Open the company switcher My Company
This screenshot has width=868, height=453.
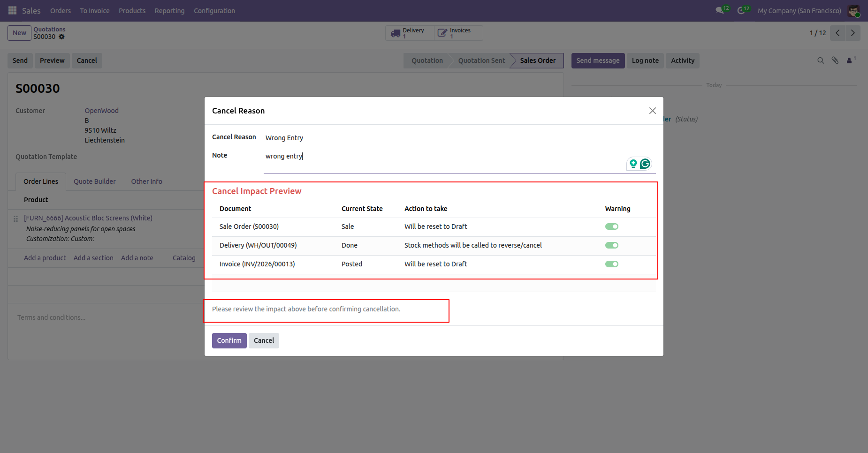coord(799,11)
